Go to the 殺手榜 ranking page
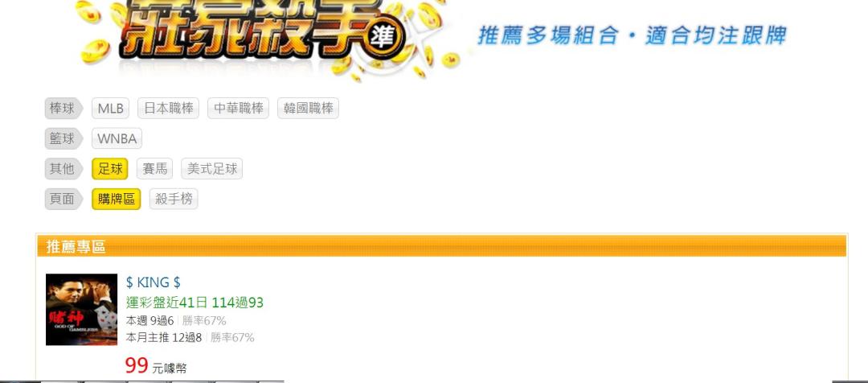868x383 pixels. pos(174,199)
